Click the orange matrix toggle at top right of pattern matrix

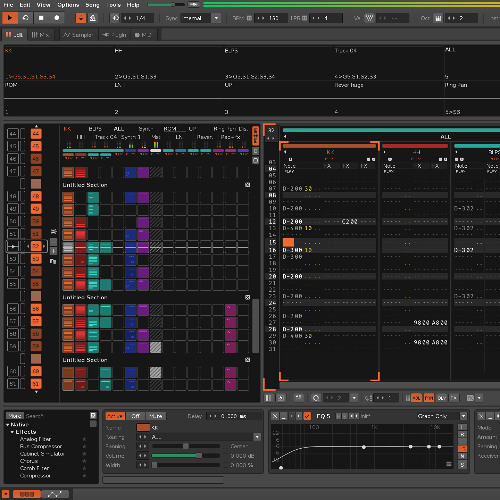[256, 135]
